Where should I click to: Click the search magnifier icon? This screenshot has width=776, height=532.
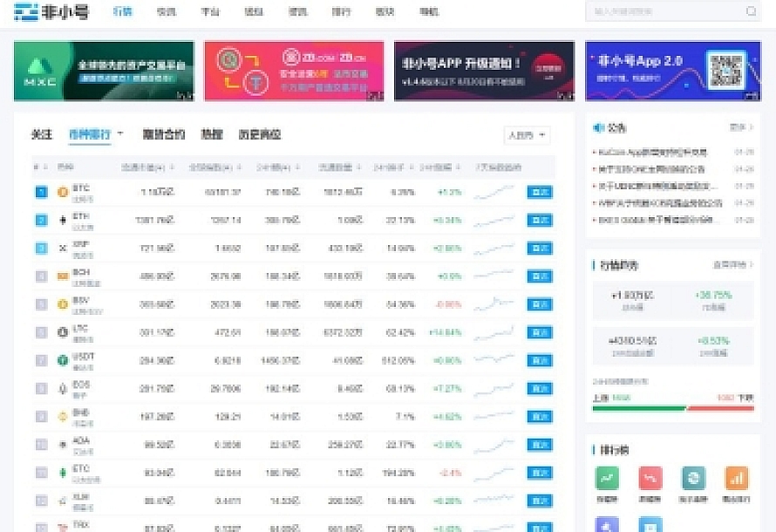tap(751, 12)
